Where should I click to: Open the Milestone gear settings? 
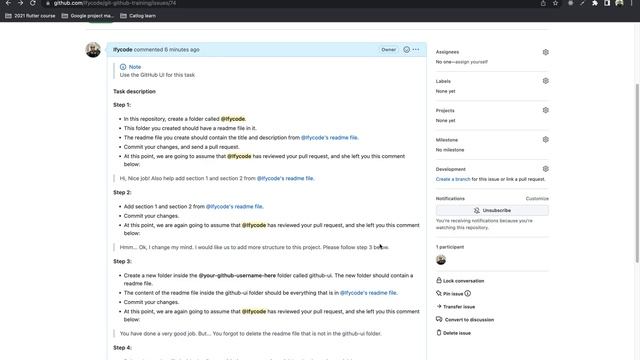(x=546, y=140)
